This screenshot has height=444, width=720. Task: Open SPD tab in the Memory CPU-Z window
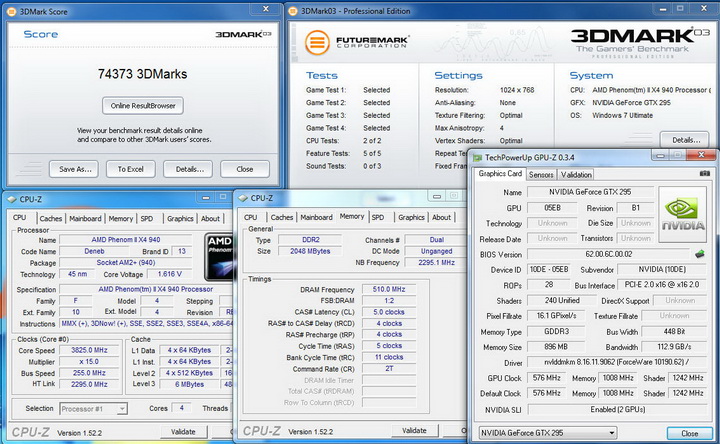coord(378,217)
